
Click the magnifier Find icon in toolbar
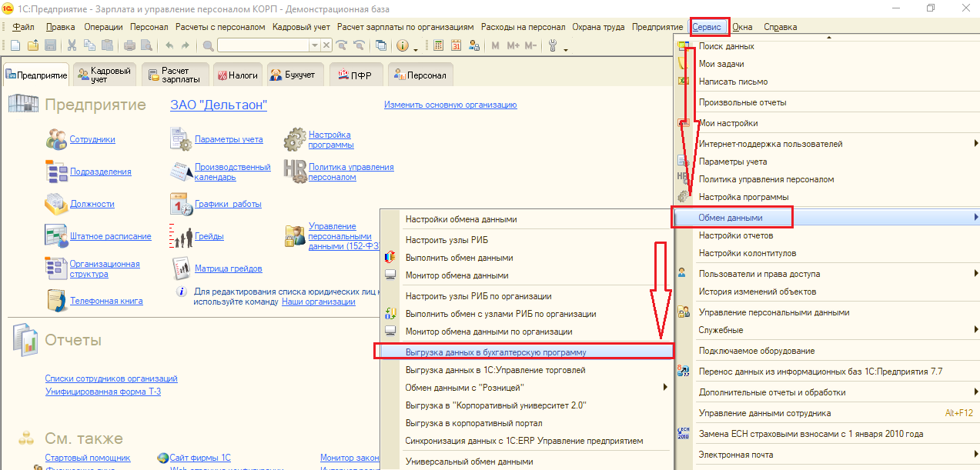tap(208, 45)
